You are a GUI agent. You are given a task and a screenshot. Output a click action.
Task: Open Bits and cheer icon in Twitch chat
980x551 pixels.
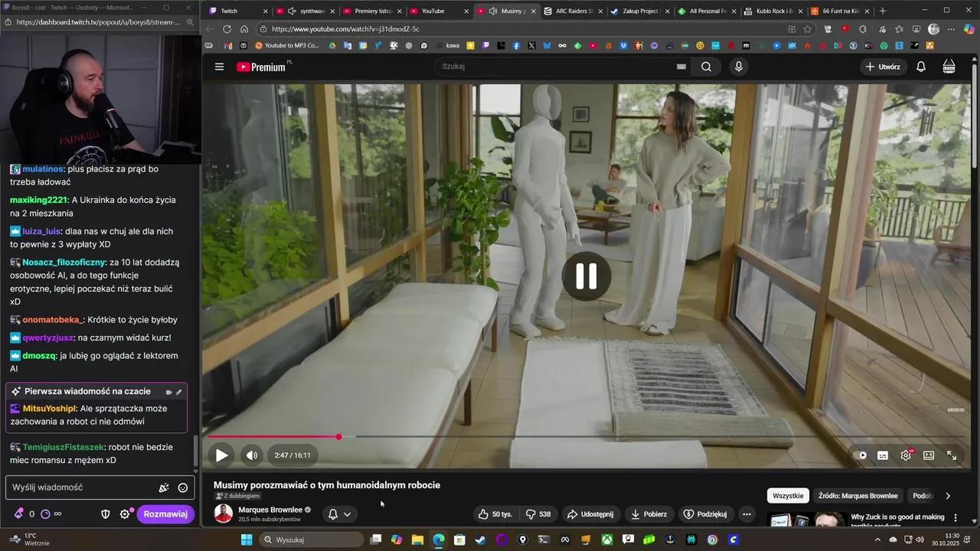[19, 514]
